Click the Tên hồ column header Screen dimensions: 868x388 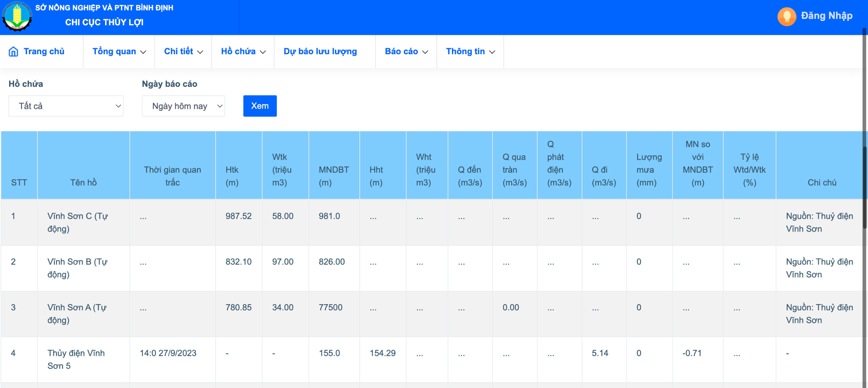click(83, 182)
